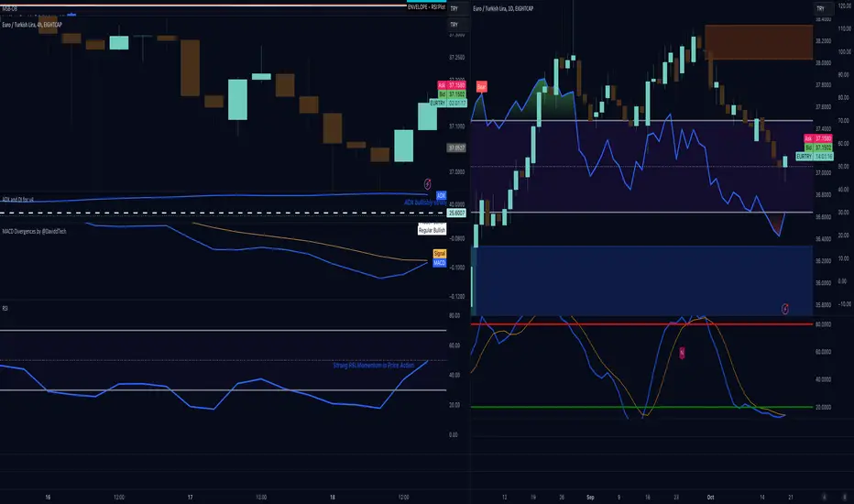Click the orange Signal line label
854x504 pixels.
click(440, 253)
